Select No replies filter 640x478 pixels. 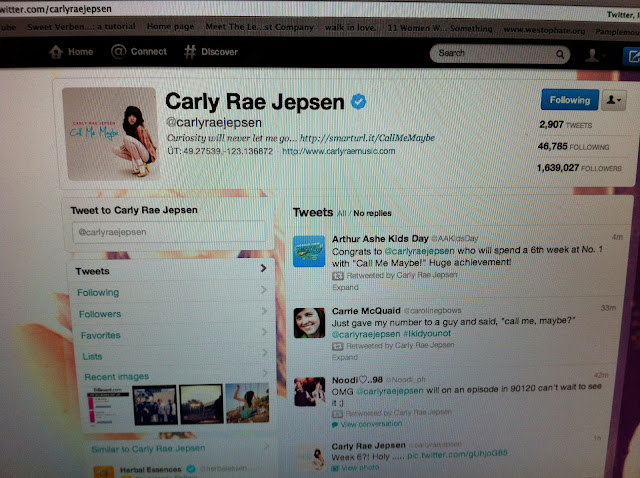click(372, 213)
